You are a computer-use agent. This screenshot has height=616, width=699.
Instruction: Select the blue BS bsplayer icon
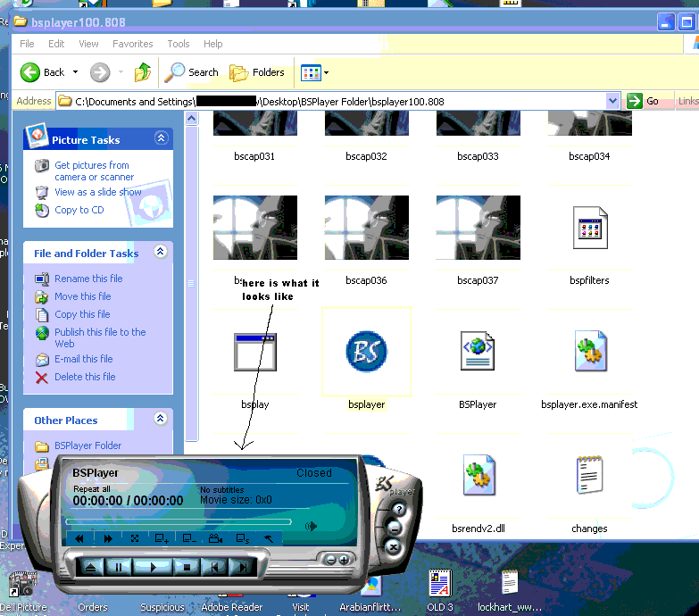coord(366,352)
